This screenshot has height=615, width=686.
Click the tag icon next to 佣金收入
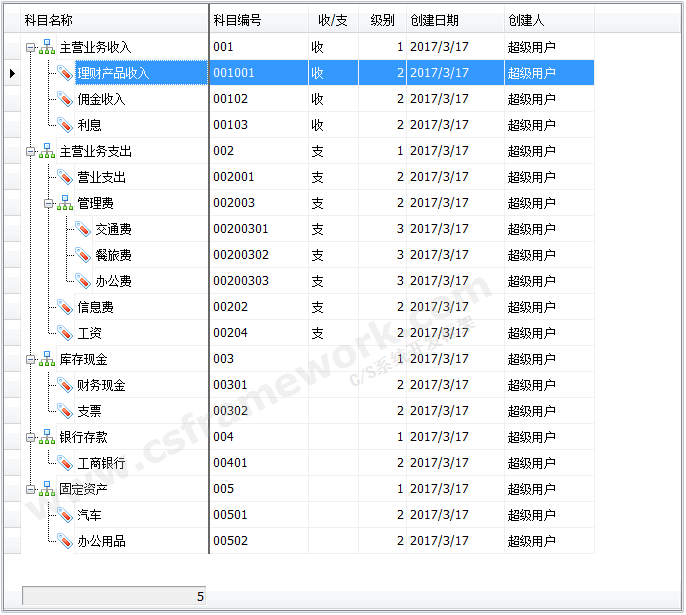(x=65, y=99)
